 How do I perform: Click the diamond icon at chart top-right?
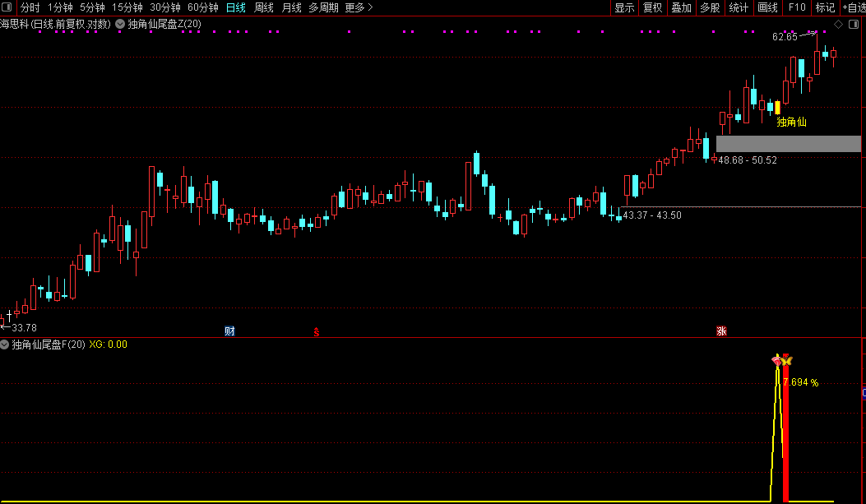[838, 25]
